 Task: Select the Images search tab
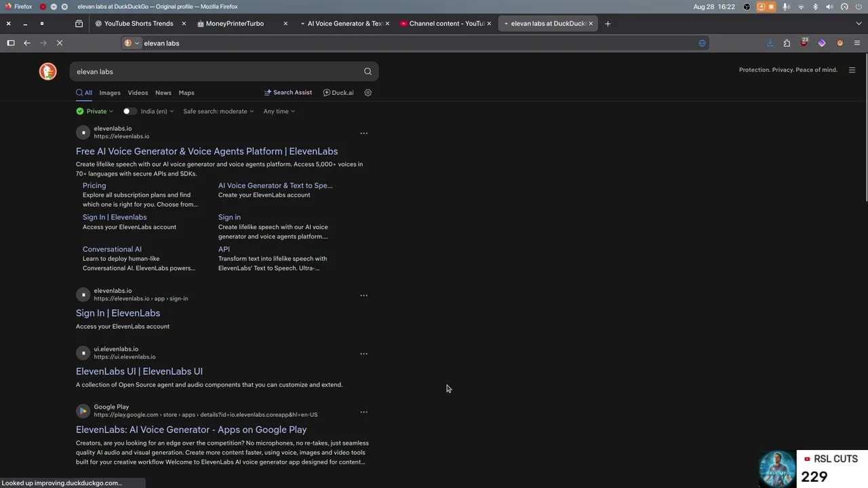(110, 93)
